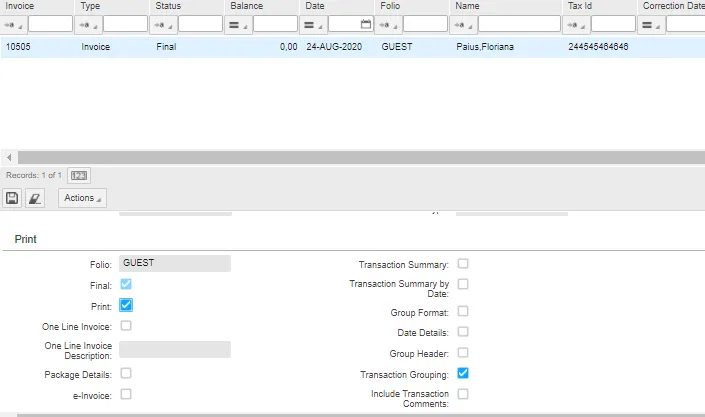Open Name column filter operator dropdown
The width and height of the screenshot is (705, 417).
[464, 25]
